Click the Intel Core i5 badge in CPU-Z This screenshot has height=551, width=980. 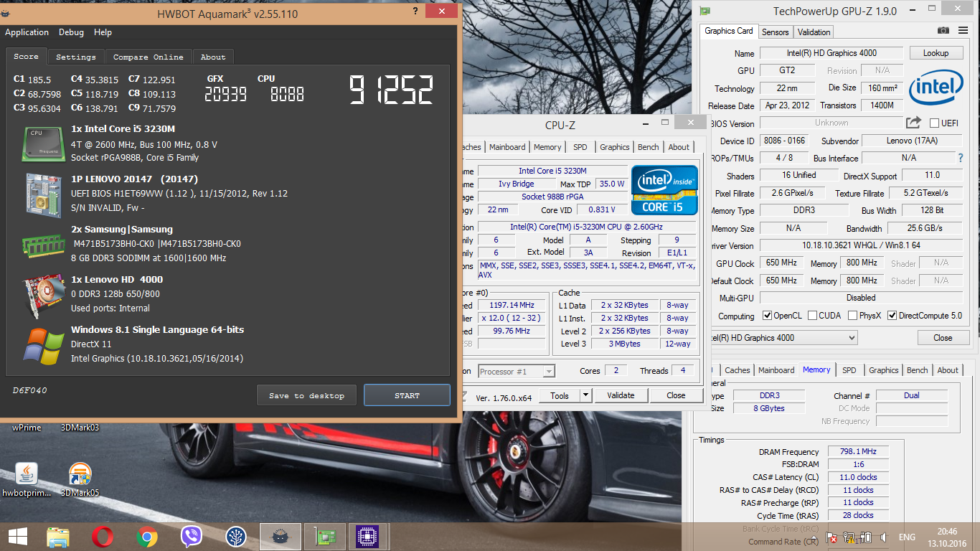click(x=664, y=190)
